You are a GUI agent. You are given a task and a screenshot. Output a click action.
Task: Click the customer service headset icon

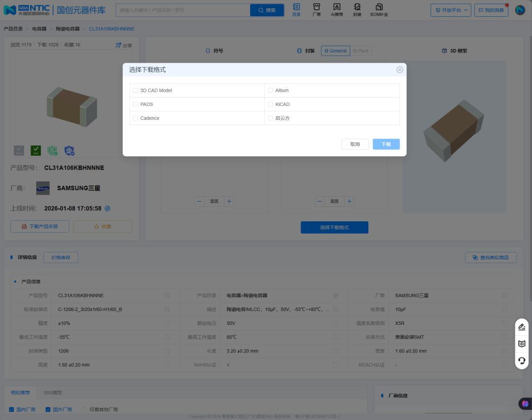tap(522, 360)
